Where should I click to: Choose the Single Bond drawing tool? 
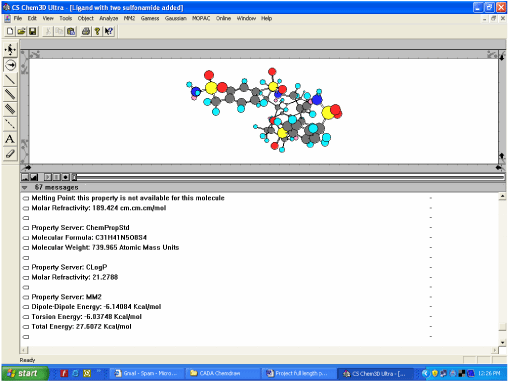(x=10, y=79)
